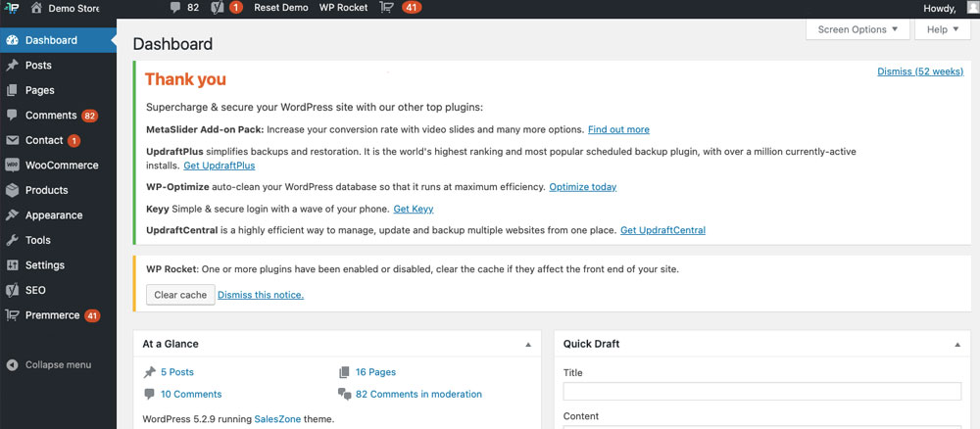This screenshot has width=980, height=429.
Task: Click the Contact envelope icon in sidebar
Action: click(12, 140)
